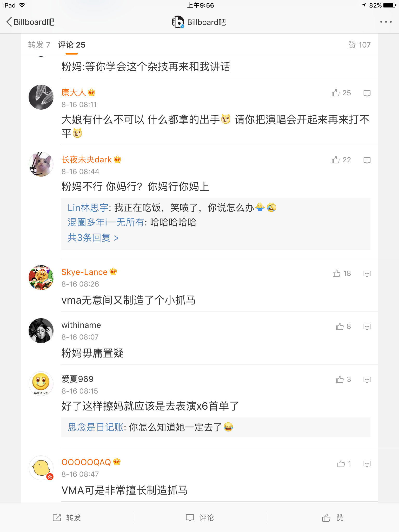Tap 转发 button in bottom bar
This screenshot has width=399, height=532.
tap(67, 518)
